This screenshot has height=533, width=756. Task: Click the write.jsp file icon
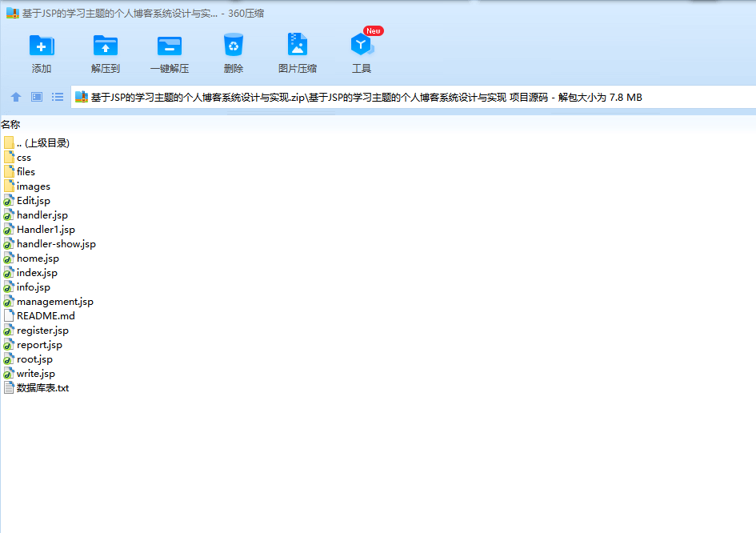(9, 374)
